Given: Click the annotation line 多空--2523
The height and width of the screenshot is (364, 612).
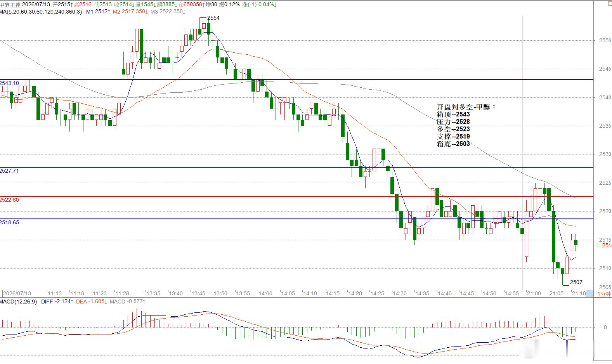Looking at the screenshot, I should (x=453, y=129).
